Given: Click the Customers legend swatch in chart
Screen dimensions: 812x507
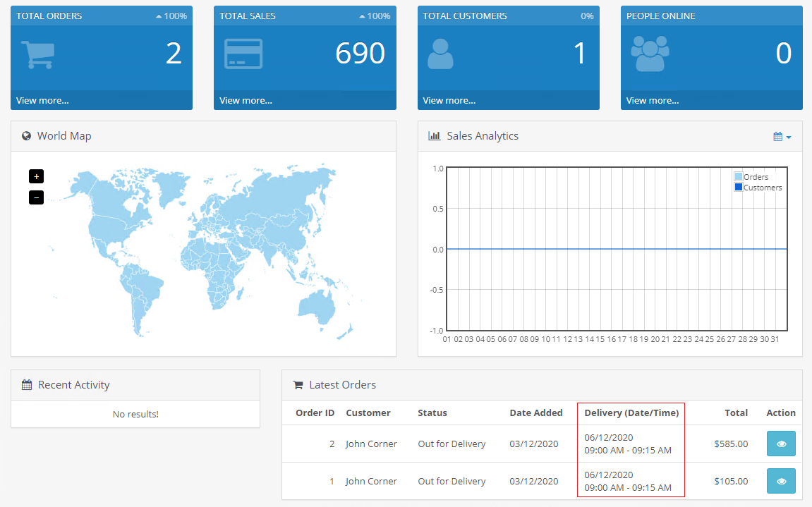Looking at the screenshot, I should 739,188.
